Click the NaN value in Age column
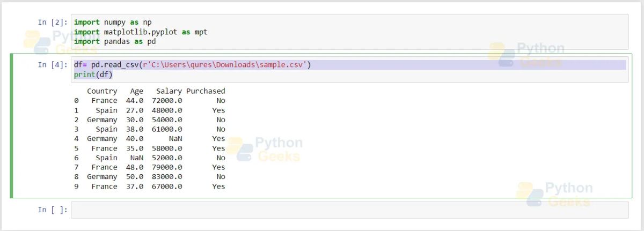Screen dimensions: 644x231 [x=136, y=158]
